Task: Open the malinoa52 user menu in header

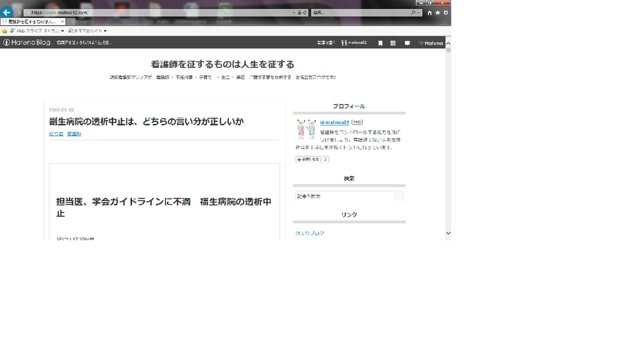Action: (354, 43)
